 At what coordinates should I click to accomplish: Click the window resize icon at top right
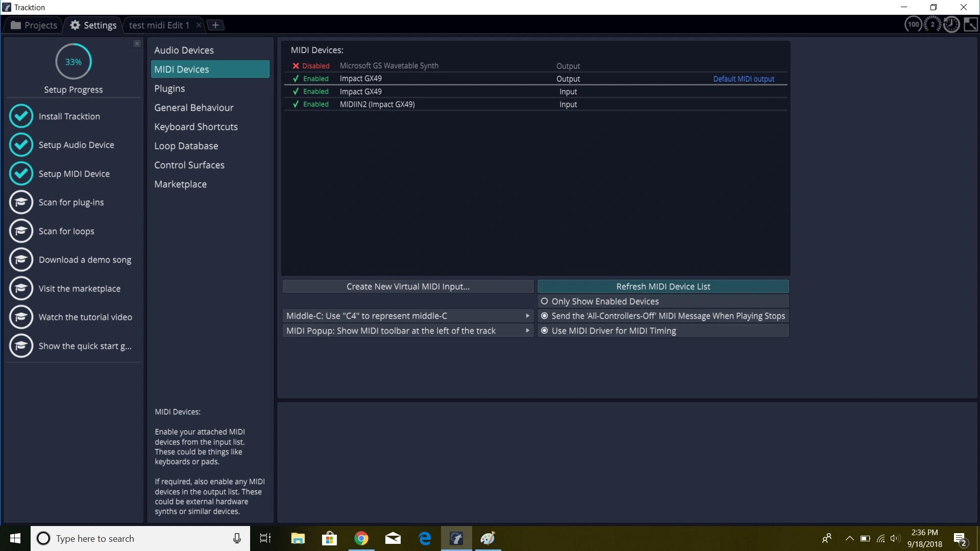pos(970,24)
